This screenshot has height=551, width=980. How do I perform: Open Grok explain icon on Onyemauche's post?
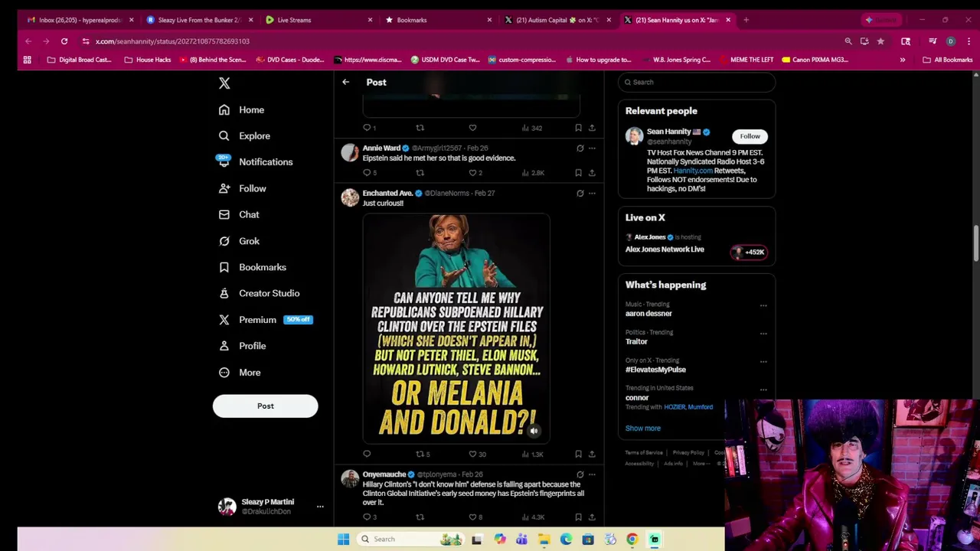tap(580, 474)
